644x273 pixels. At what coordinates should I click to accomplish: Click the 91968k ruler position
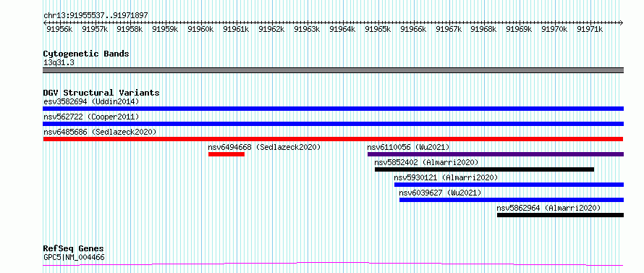483,29
